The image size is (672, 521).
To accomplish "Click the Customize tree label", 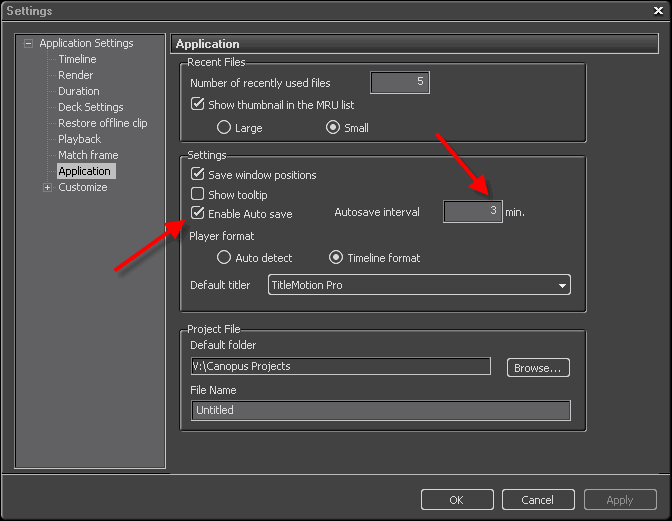I will coord(83,187).
